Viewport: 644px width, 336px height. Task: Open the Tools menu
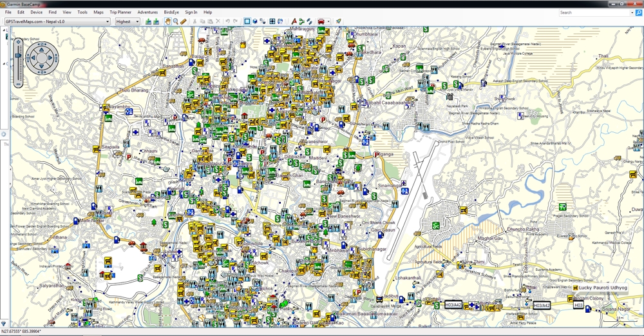pyautogui.click(x=82, y=12)
